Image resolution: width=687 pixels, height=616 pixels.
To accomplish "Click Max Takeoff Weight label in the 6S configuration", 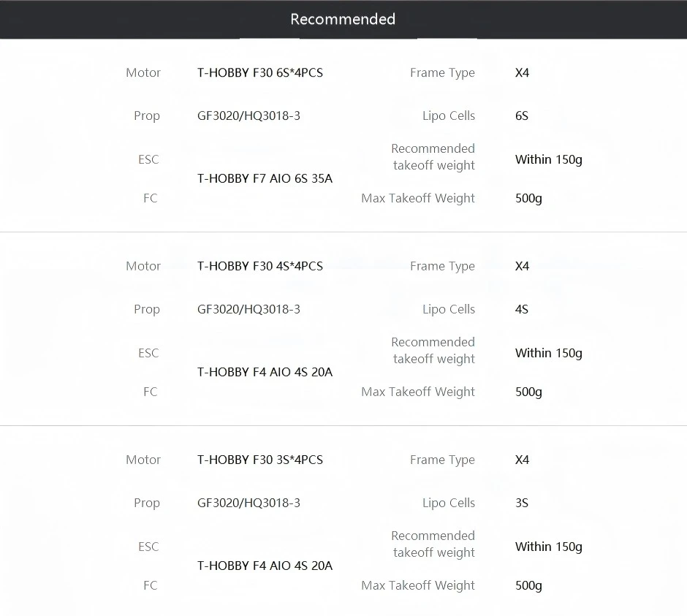I will 418,199.
